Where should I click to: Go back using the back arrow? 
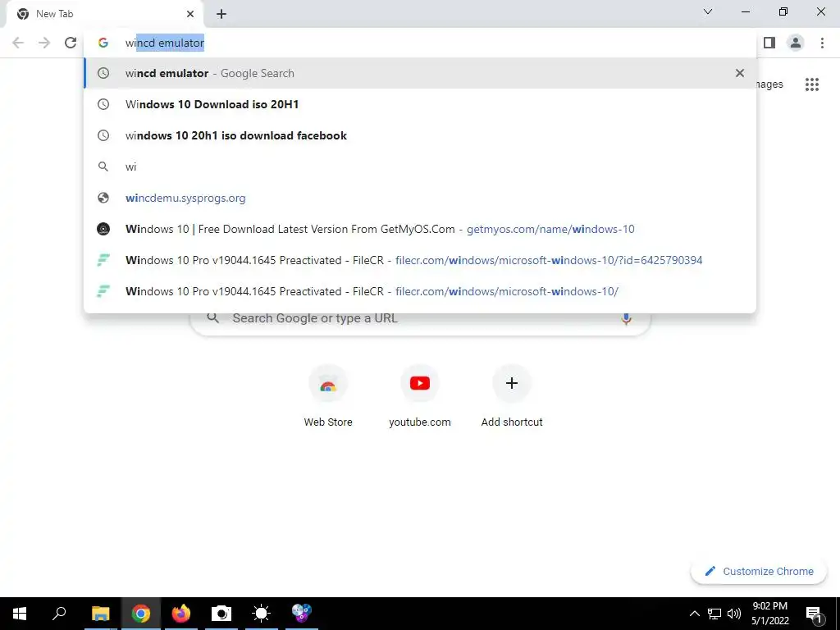click(18, 43)
